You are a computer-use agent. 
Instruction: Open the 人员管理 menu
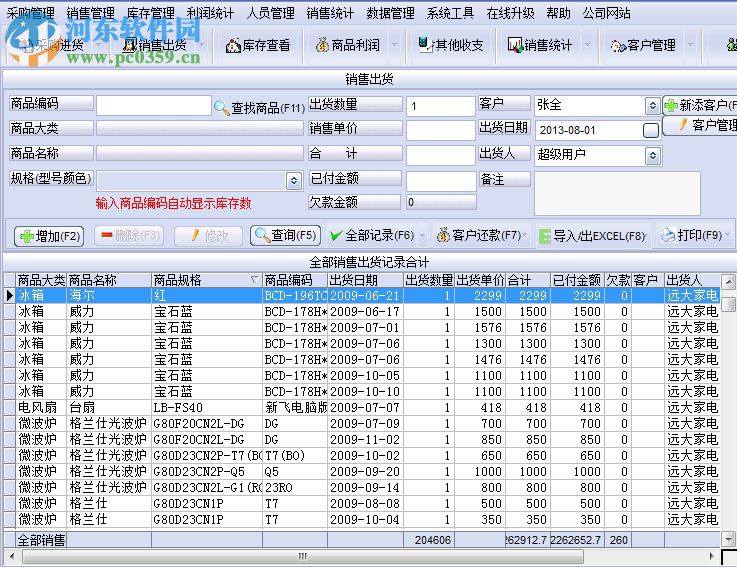pos(270,13)
